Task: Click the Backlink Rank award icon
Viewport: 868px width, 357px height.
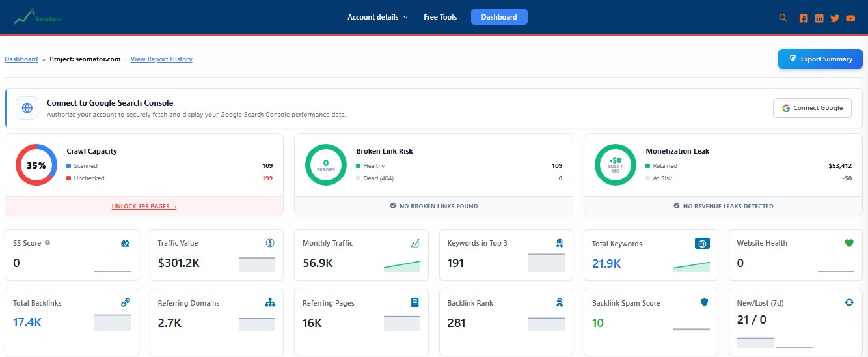Action: pos(560,302)
